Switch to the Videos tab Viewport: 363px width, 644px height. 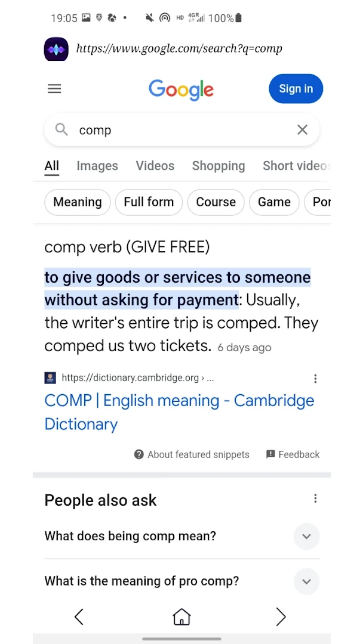[155, 166]
